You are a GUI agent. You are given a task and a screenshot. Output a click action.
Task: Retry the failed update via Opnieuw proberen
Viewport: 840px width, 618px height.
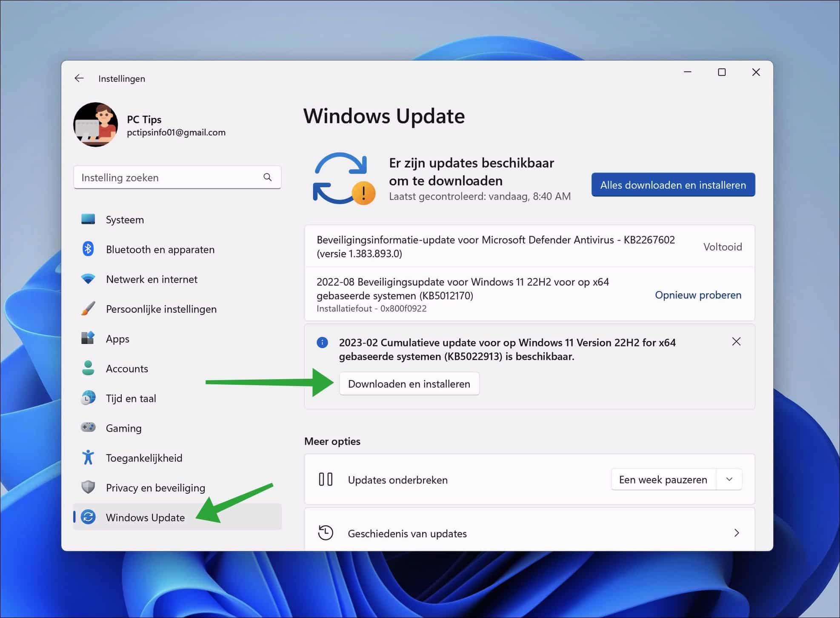pos(697,295)
